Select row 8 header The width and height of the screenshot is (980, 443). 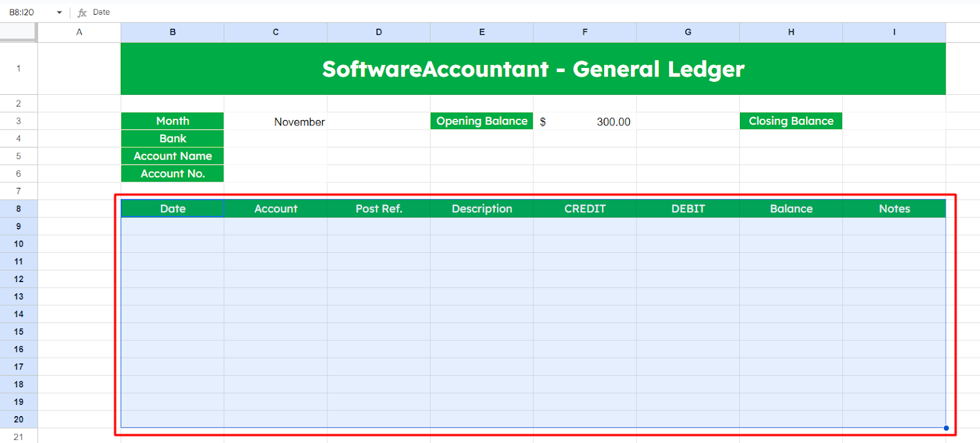18,209
